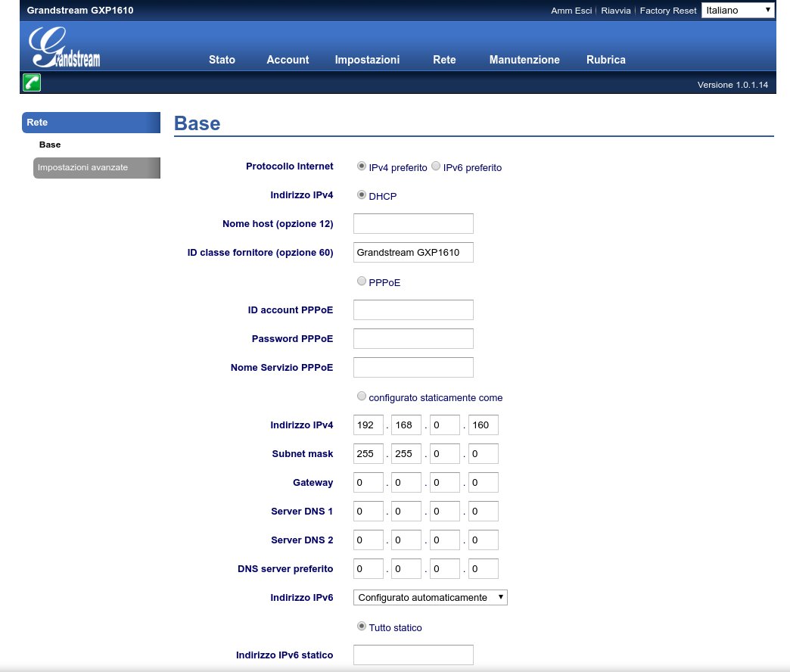Click DNS server preferito first octet
Image resolution: width=790 pixels, height=672 pixels.
pos(369,568)
